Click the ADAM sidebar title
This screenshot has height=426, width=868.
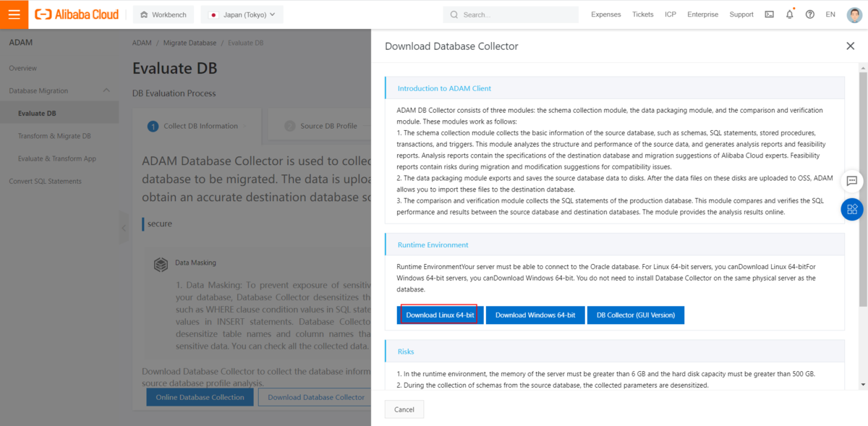[20, 43]
